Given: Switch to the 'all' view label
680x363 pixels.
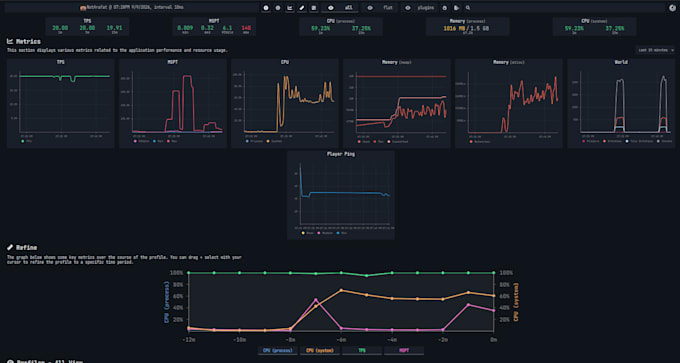Looking at the screenshot, I should click(x=349, y=8).
